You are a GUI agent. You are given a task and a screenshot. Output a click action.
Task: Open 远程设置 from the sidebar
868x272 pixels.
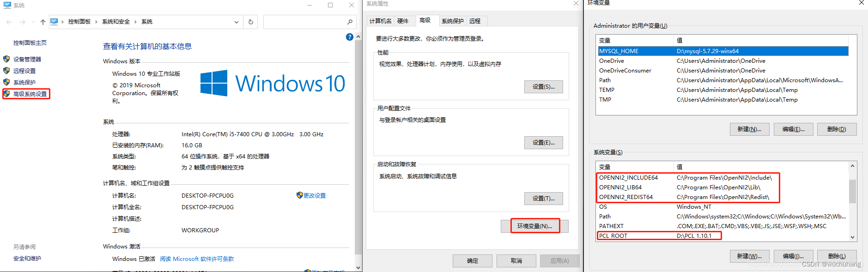(24, 71)
